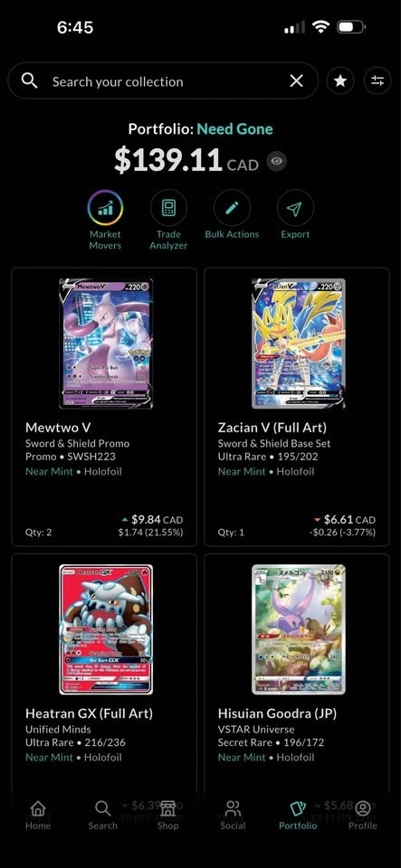Go to the Home tab
Image resolution: width=401 pixels, height=868 pixels.
point(38,815)
